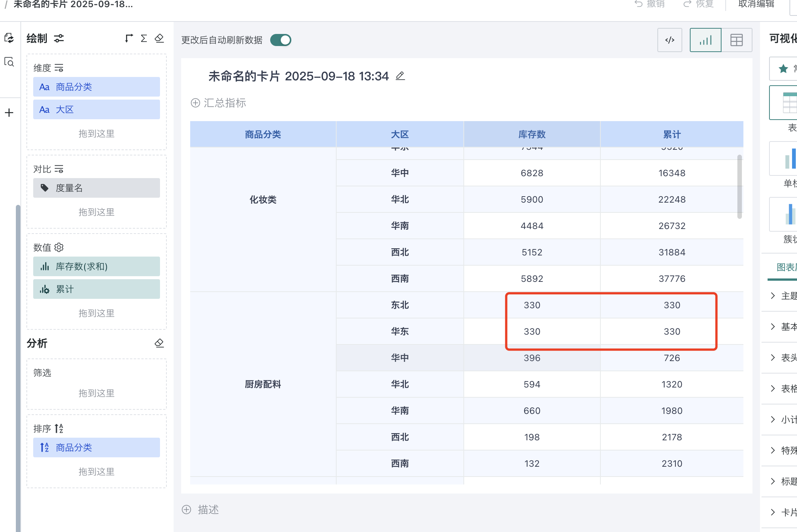
Task: Click the 东北 region cell
Action: click(400, 305)
